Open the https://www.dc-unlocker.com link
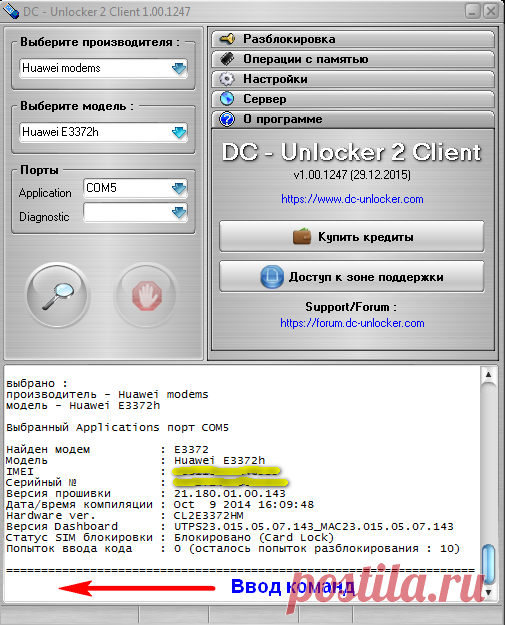 coord(352,199)
